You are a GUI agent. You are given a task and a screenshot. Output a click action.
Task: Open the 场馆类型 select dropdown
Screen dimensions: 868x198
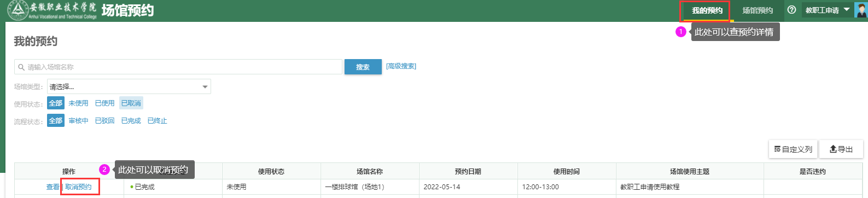click(129, 86)
